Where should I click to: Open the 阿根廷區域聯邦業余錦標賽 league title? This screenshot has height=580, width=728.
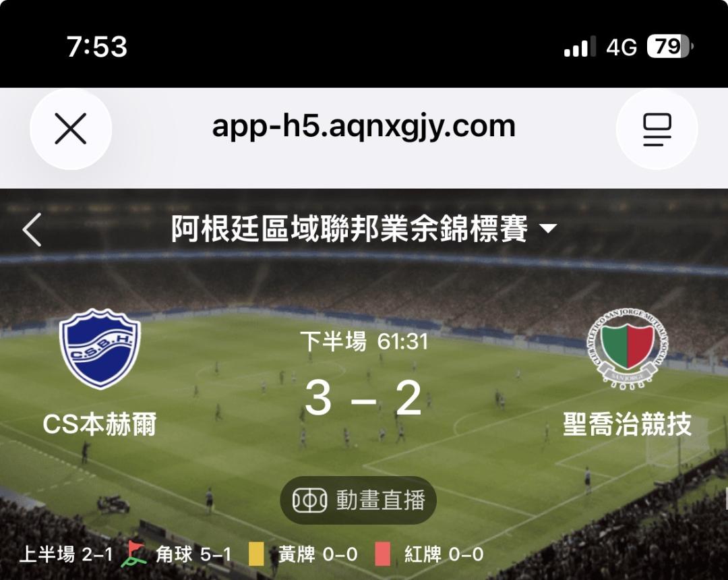[349, 229]
